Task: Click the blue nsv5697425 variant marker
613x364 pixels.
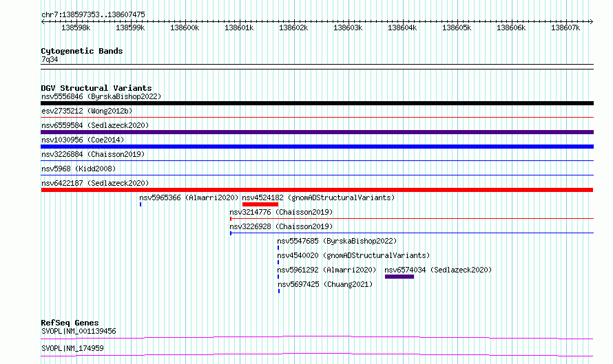Action: [x=279, y=291]
